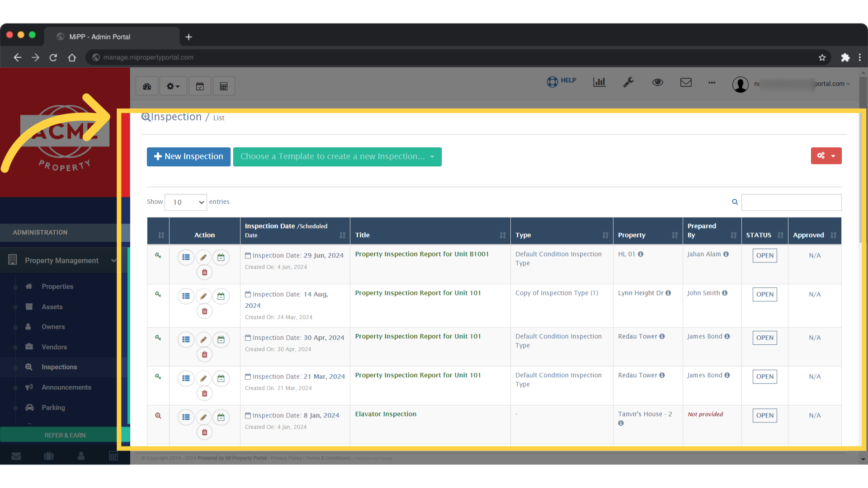Delete the 29 Jun, 2024 inspection
868x488 pixels.
point(204,272)
